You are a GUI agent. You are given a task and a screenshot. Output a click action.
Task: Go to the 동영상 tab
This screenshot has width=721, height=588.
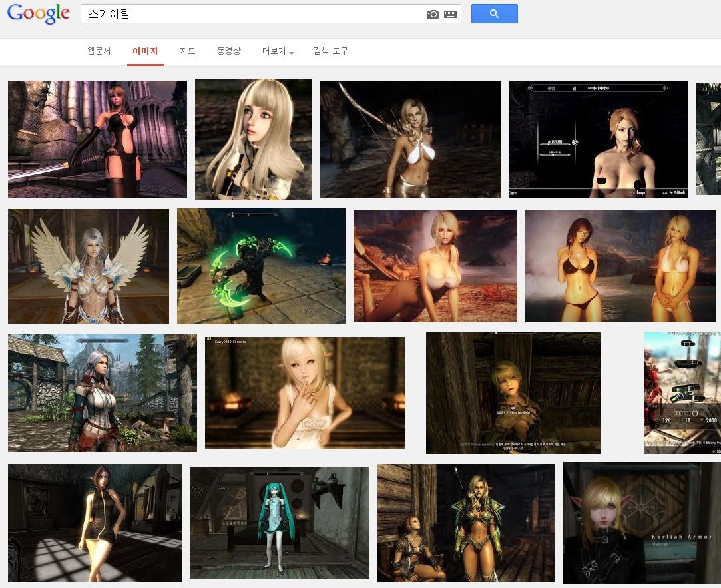tap(229, 51)
